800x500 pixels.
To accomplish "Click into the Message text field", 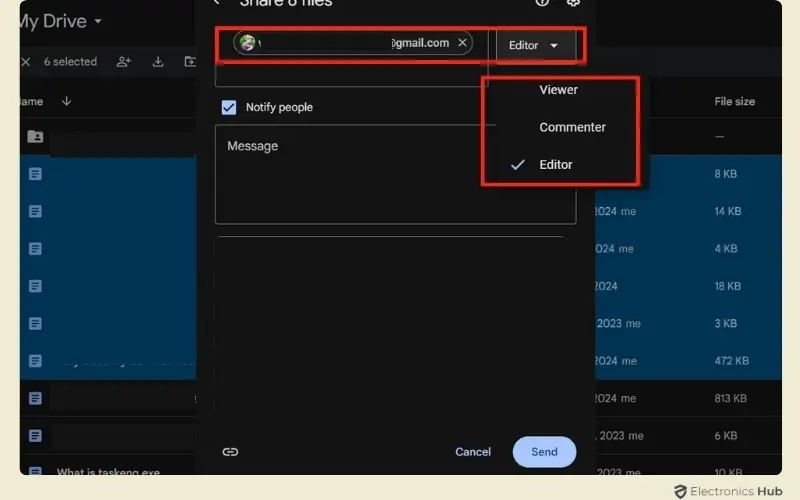I will 395,174.
